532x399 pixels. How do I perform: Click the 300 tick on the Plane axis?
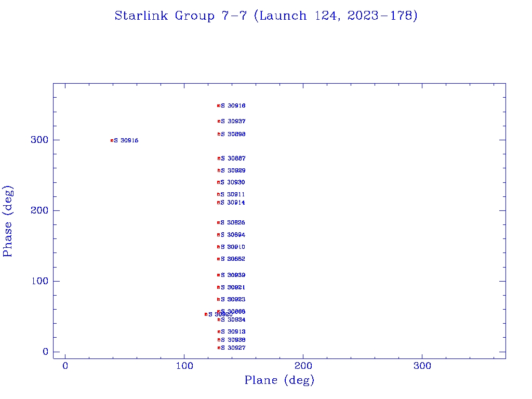422,366
